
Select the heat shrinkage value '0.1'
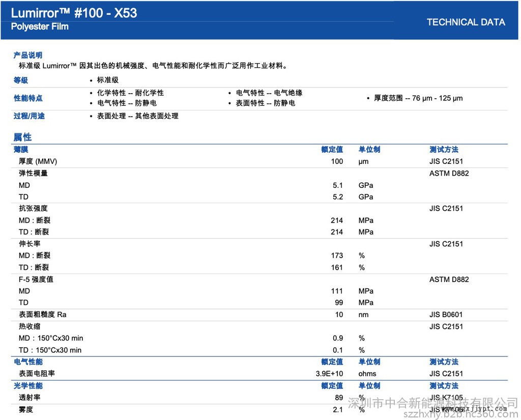tap(338, 350)
